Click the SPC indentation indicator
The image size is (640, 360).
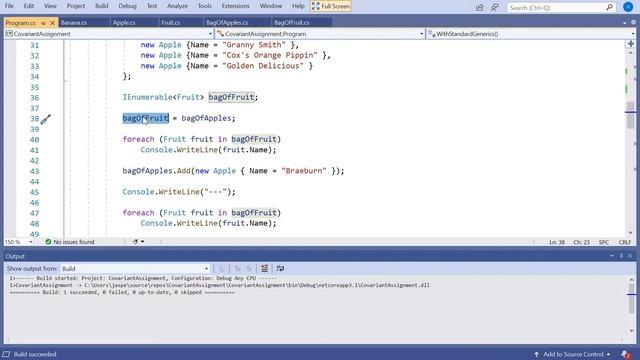coord(604,242)
